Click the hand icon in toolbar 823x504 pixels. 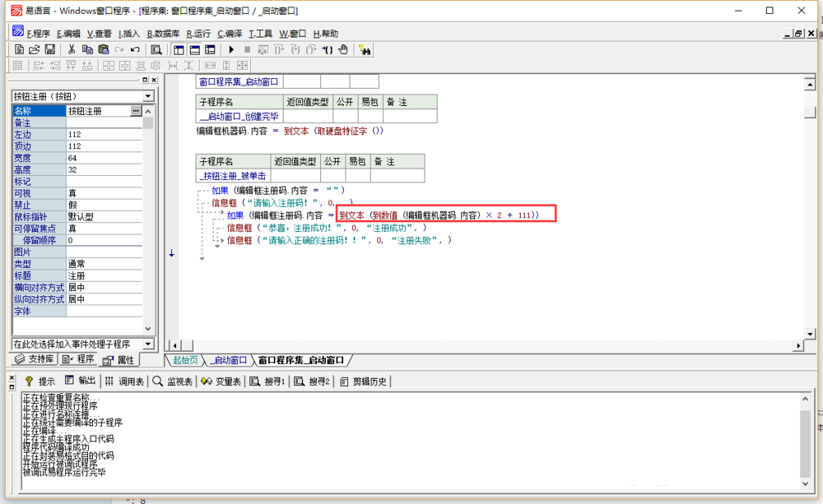coord(343,50)
